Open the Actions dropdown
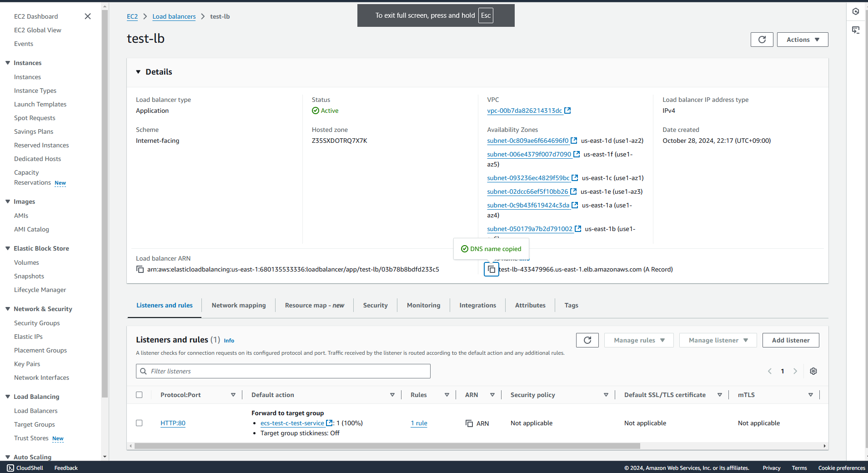Image resolution: width=868 pixels, height=473 pixels. tap(803, 40)
